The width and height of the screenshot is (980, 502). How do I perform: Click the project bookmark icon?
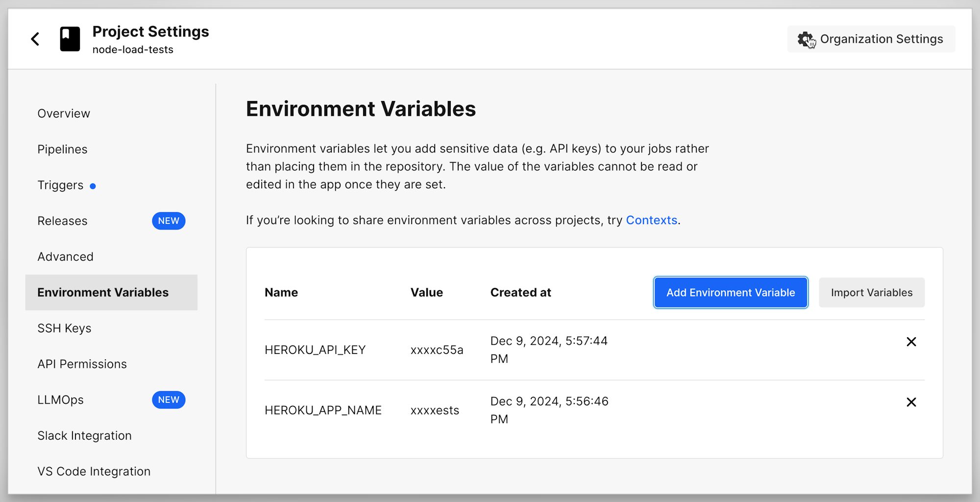click(70, 39)
